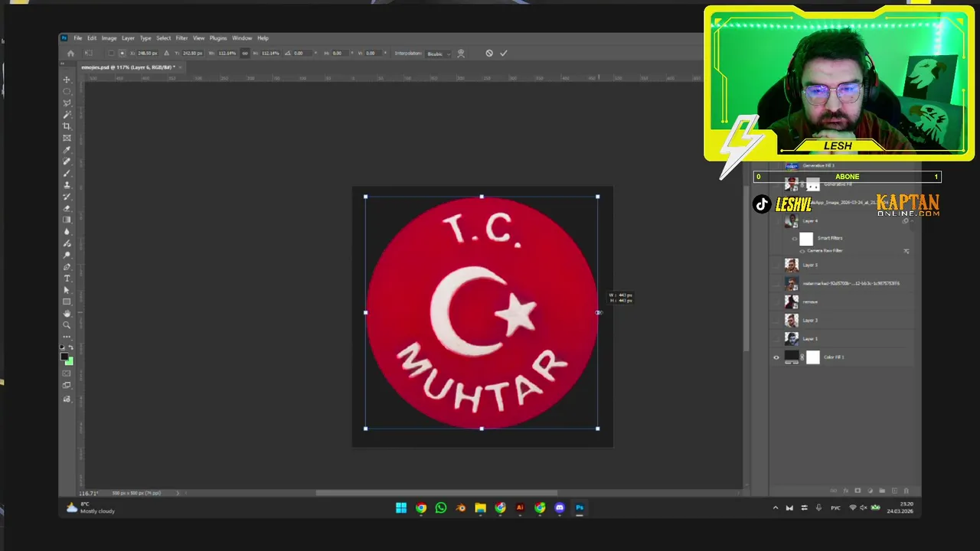This screenshot has width=980, height=551.
Task: Toggle the reference point checkbox
Action: (111, 54)
